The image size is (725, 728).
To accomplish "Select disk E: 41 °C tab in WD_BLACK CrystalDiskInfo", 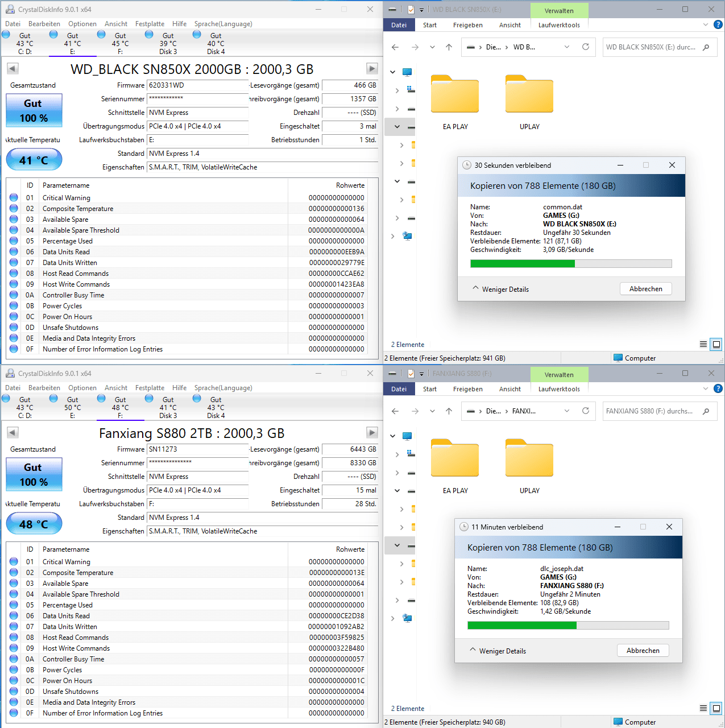I will coord(73,43).
